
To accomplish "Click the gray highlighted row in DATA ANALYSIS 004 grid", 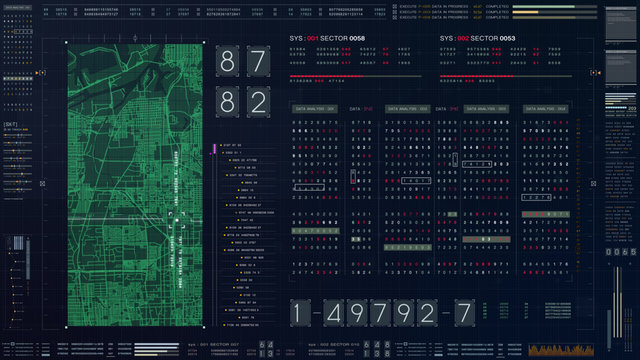I will click(x=546, y=214).
